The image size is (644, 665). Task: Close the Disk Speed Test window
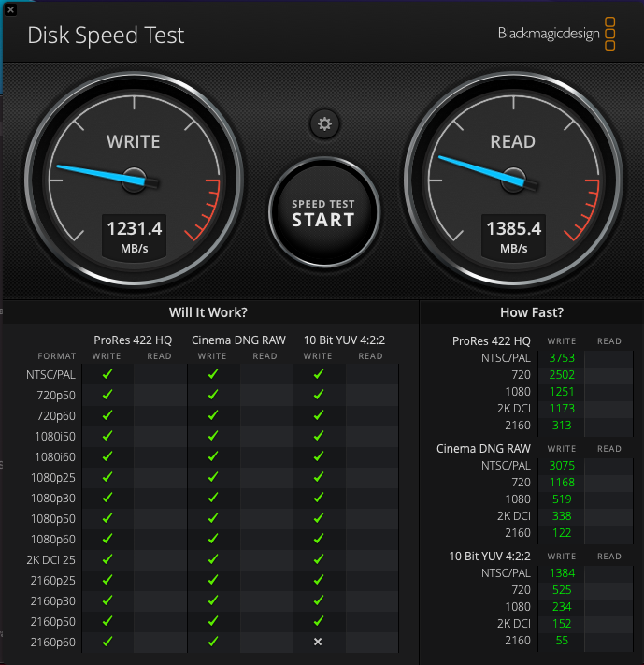(10, 9)
